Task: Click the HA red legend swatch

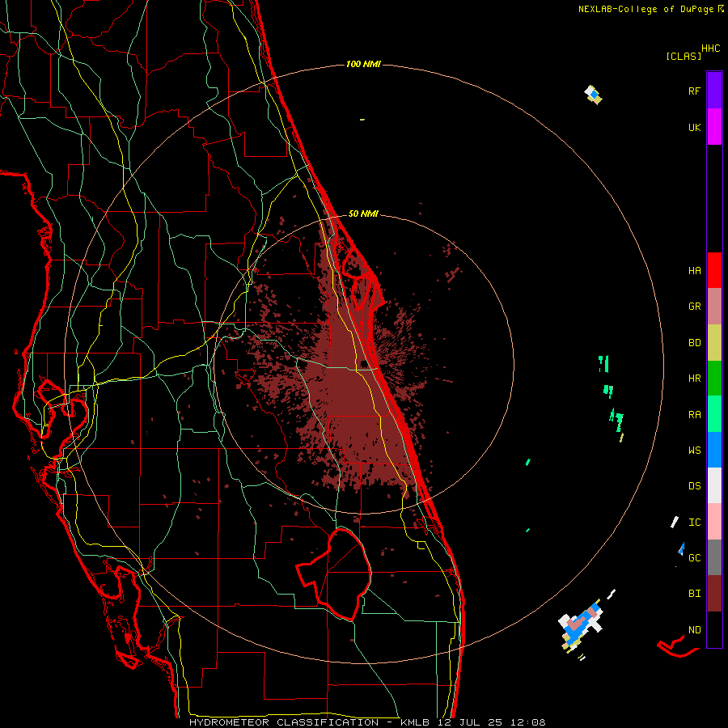Action: (x=714, y=270)
